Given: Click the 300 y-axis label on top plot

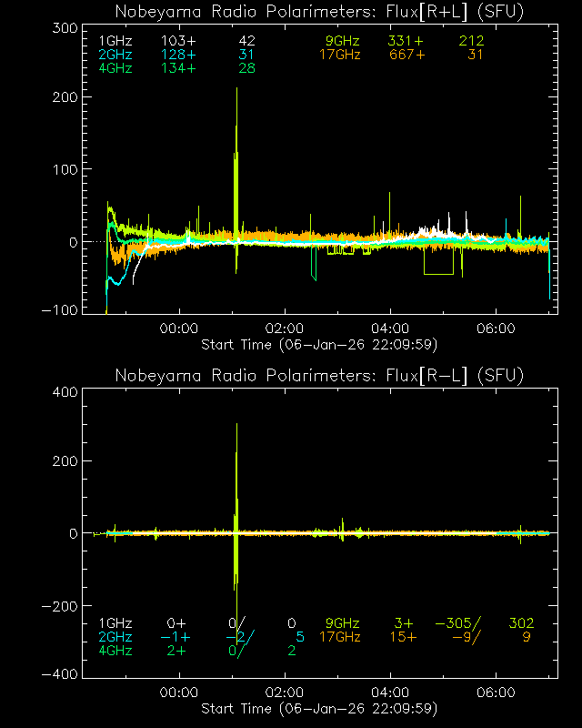Looking at the screenshot, I should click(x=63, y=28).
